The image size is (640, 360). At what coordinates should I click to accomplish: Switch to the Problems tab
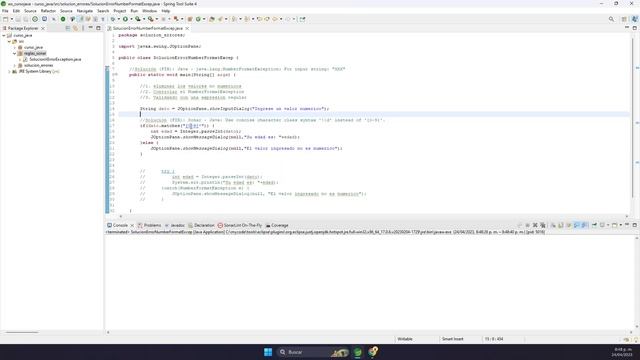(x=149, y=225)
